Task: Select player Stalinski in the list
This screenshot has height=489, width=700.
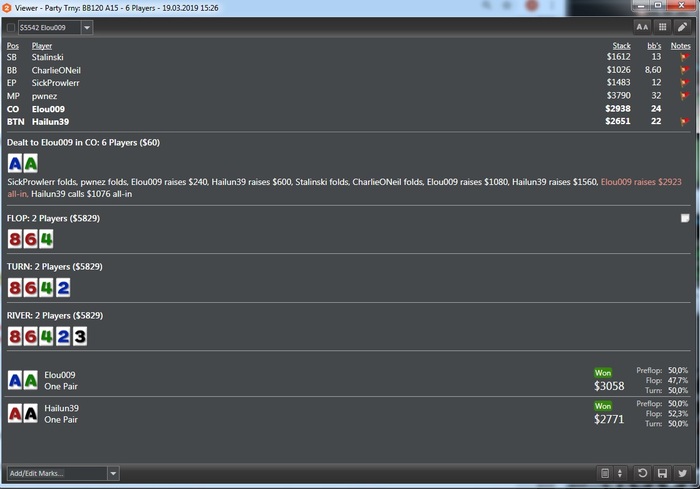Action: pos(47,57)
